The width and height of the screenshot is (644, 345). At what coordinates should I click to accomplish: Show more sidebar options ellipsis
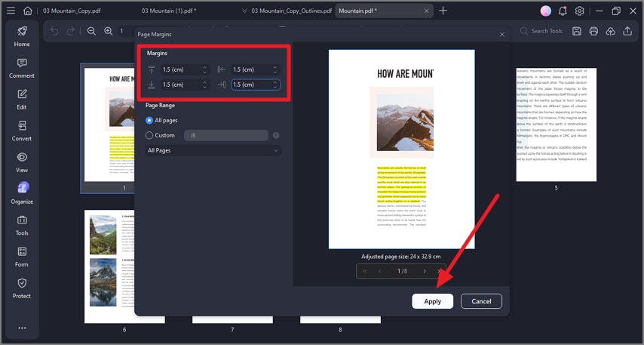22,328
